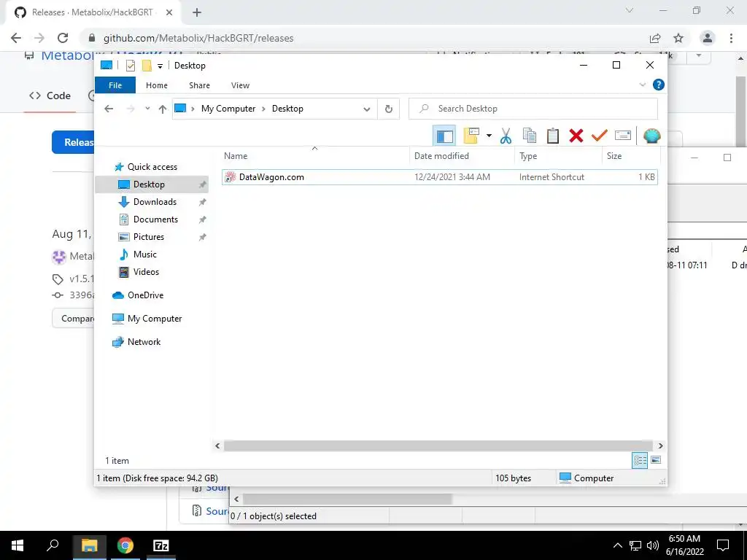Click the orange checkmark Properties icon

(600, 136)
